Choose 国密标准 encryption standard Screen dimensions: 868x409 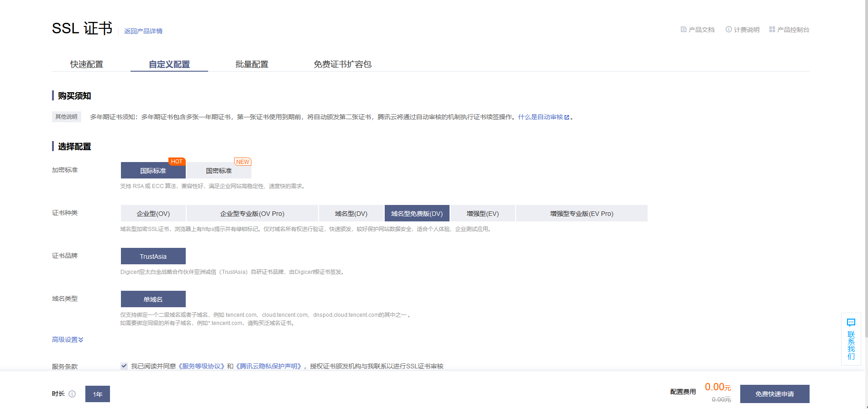coord(219,170)
